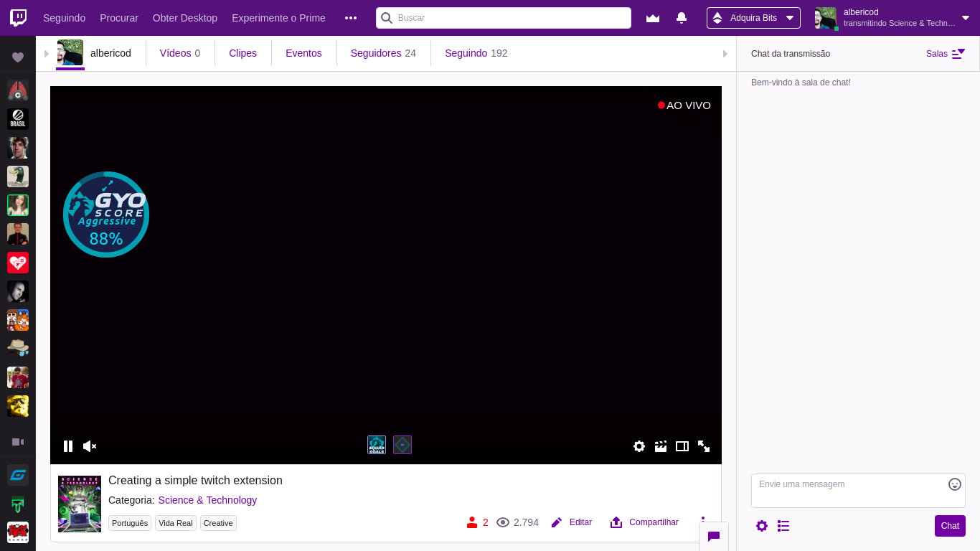The height and width of the screenshot is (551, 980).
Task: Open the notifications bell
Action: point(682,18)
